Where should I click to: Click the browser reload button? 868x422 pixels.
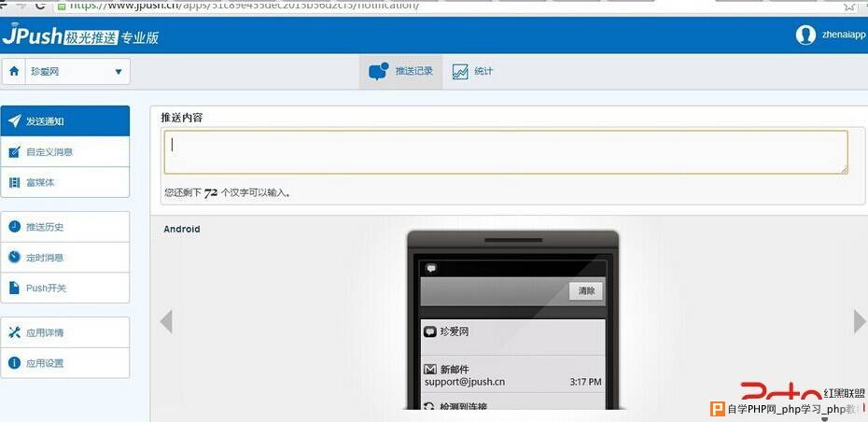point(40,6)
